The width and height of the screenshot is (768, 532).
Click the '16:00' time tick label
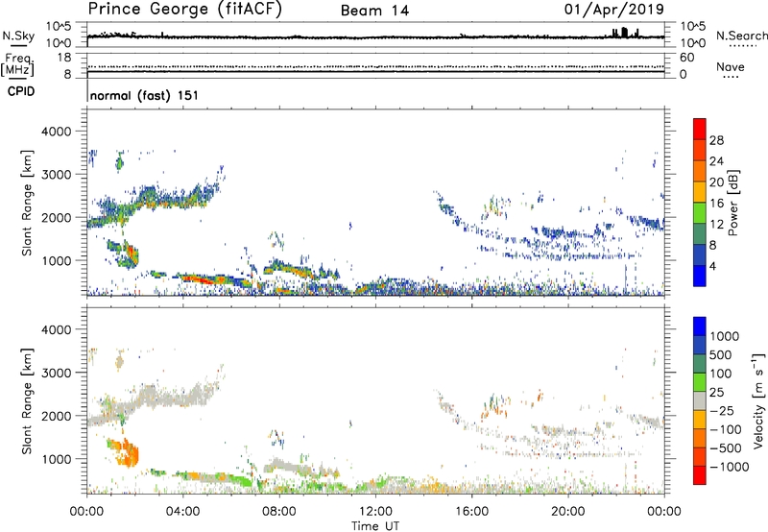click(471, 512)
